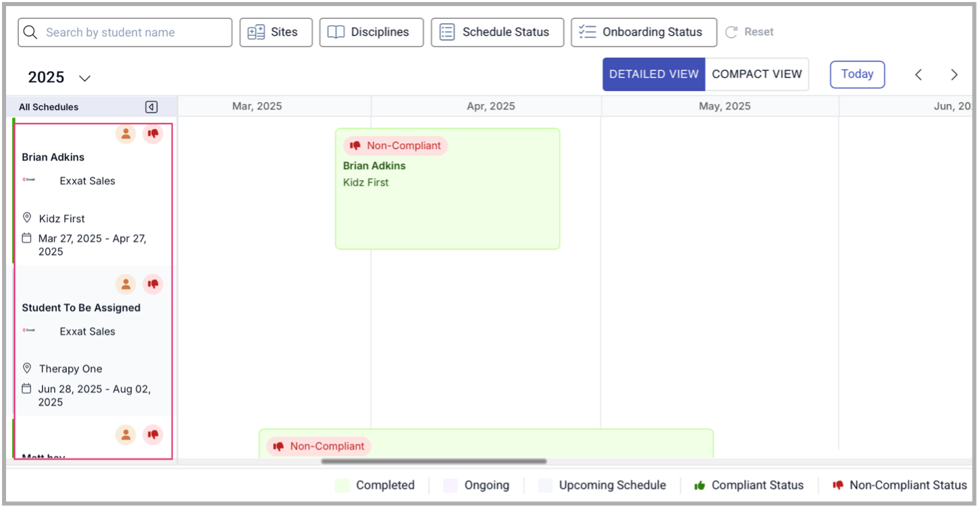980x509 pixels.
Task: Switch to Detailed View
Action: (653, 74)
